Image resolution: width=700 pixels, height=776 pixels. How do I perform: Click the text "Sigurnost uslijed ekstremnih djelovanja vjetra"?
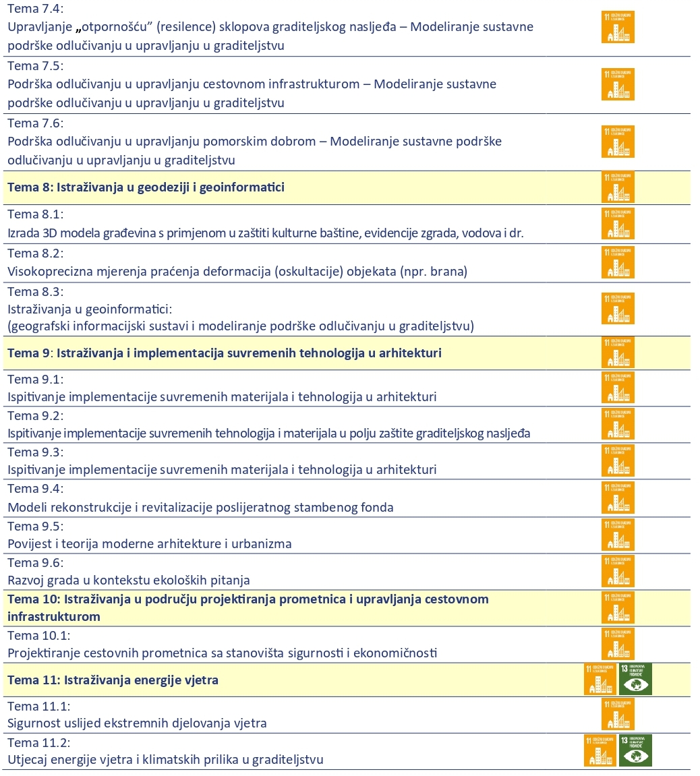coord(138,723)
